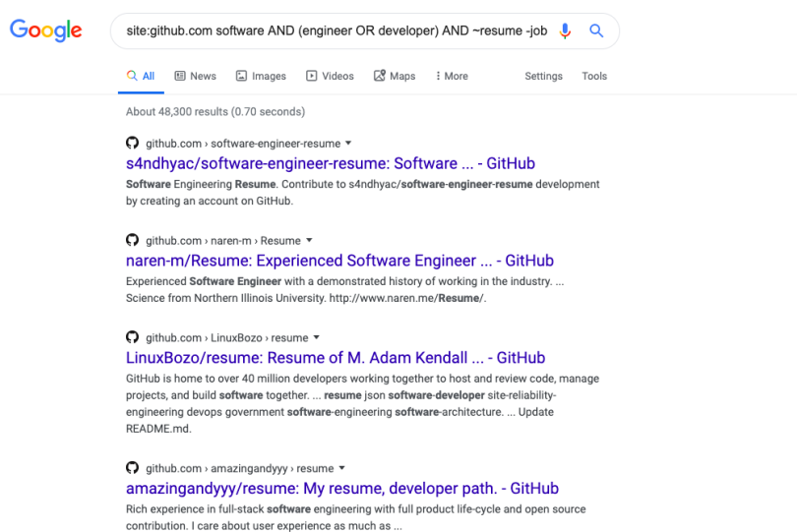797x532 pixels.
Task: Switch to the Videos tab
Action: (330, 77)
